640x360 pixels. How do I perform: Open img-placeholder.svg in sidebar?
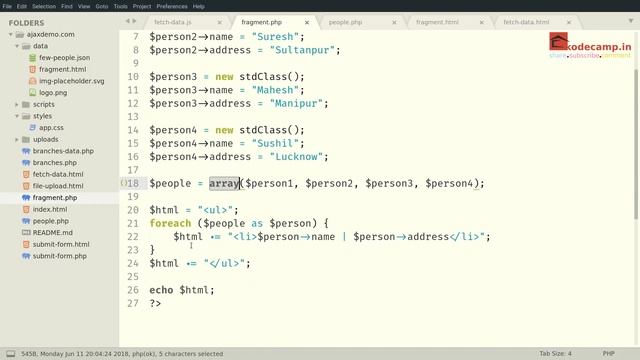click(71, 81)
